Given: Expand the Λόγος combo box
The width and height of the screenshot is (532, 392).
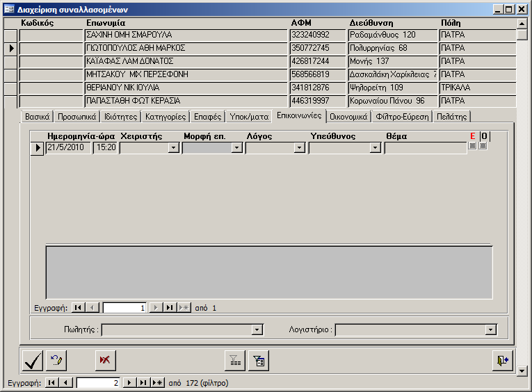Looking at the screenshot, I should 300,148.
